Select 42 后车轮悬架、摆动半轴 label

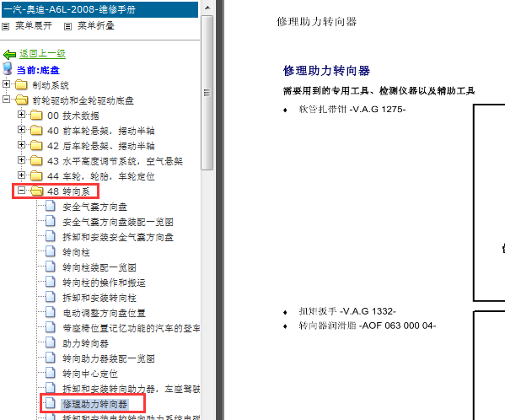[101, 146]
